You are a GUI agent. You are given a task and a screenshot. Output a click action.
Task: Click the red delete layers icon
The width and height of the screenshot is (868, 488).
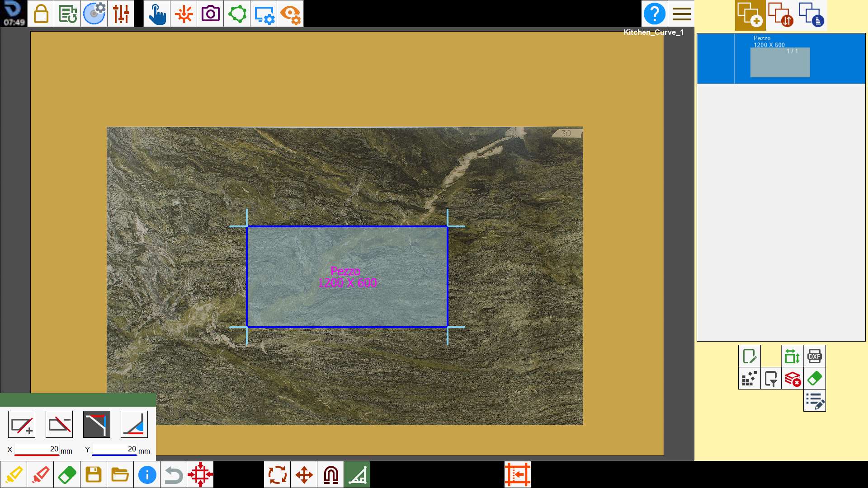792,378
